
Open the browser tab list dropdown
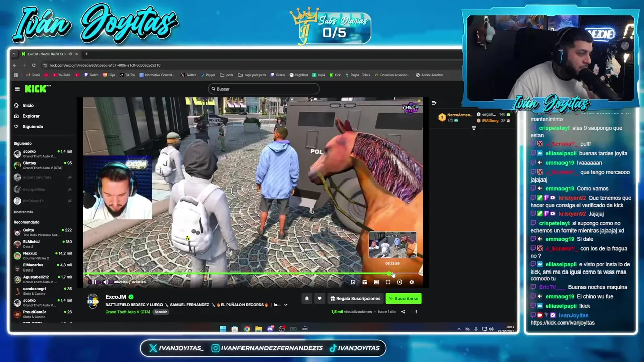coord(14,54)
